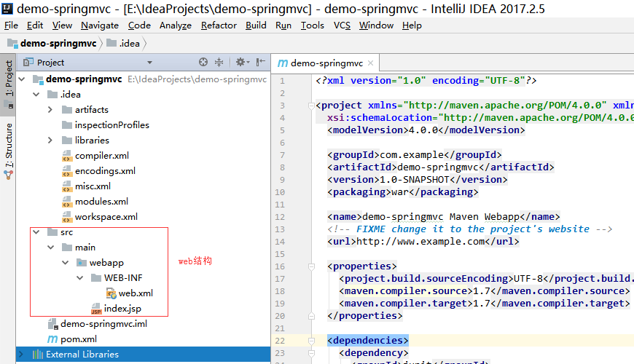This screenshot has height=364, width=634.
Task: Expand the libraries folder
Action: 50,141
